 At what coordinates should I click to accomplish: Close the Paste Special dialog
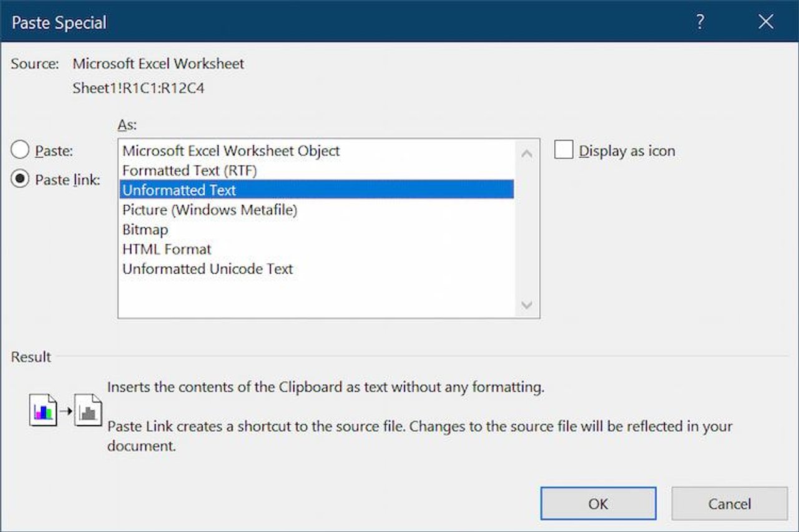point(766,22)
